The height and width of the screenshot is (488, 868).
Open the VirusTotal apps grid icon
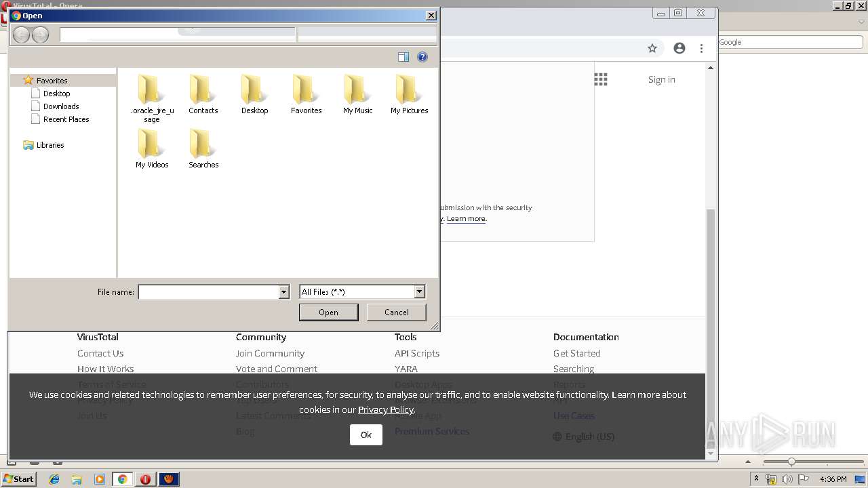(x=601, y=79)
